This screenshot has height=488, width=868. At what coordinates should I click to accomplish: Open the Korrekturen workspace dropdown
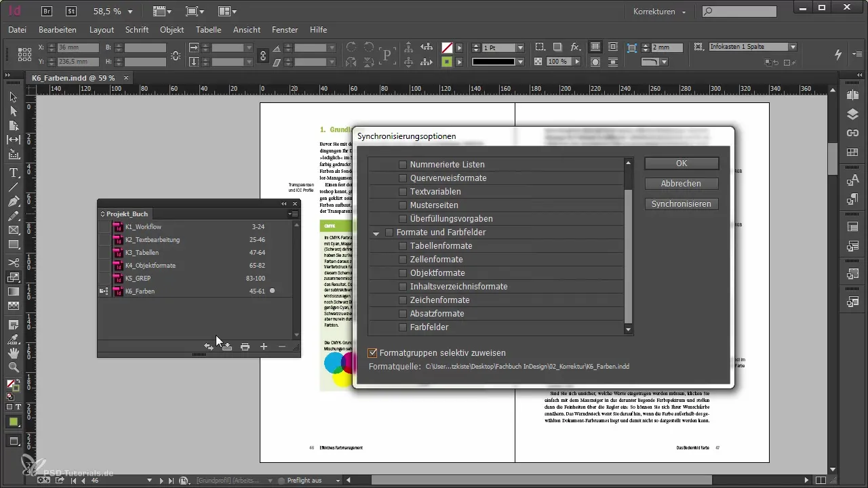pos(659,12)
